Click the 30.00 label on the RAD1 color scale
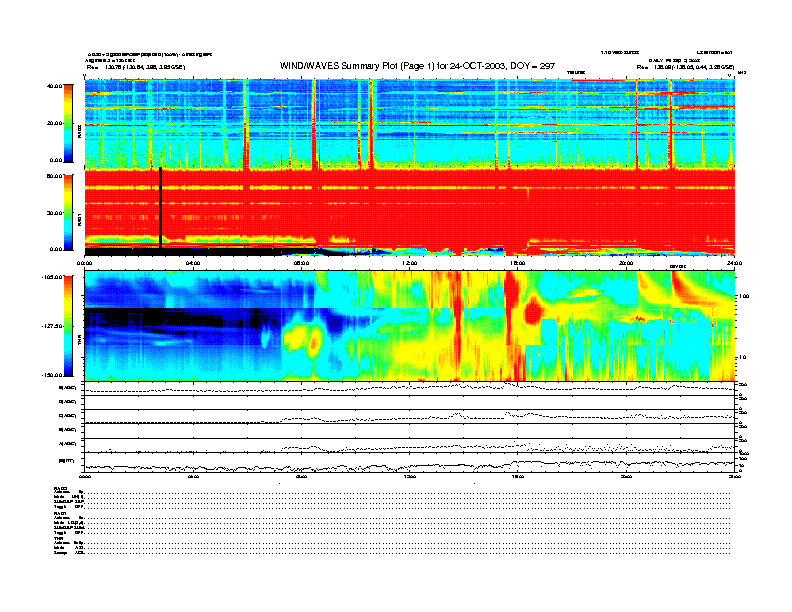The image size is (792, 612). 54,213
